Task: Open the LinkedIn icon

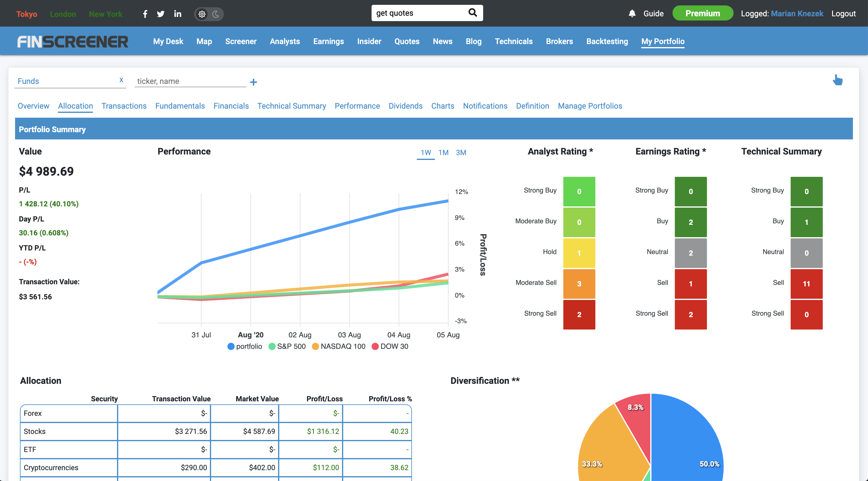Action: click(x=178, y=14)
